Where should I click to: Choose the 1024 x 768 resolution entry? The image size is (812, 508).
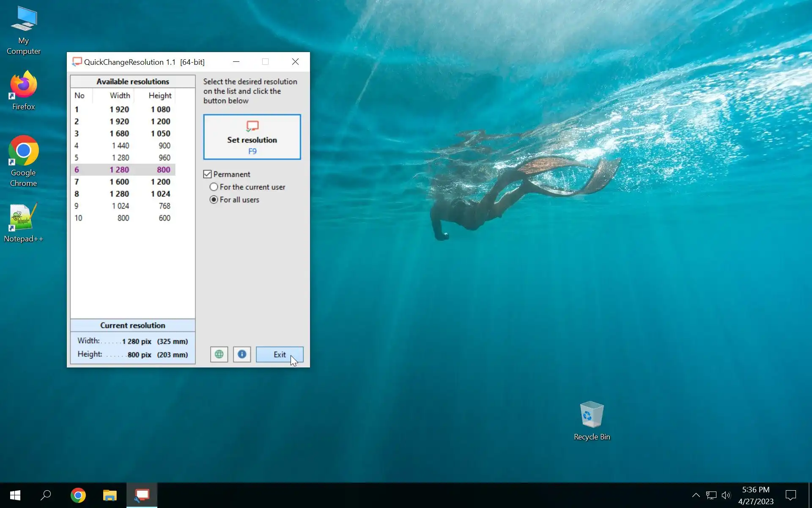pyautogui.click(x=123, y=206)
